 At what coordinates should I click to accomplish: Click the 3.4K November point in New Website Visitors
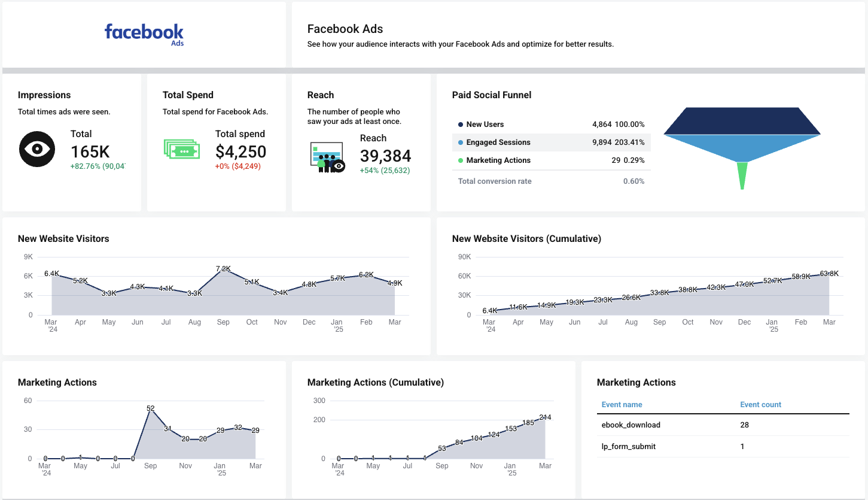[281, 293]
